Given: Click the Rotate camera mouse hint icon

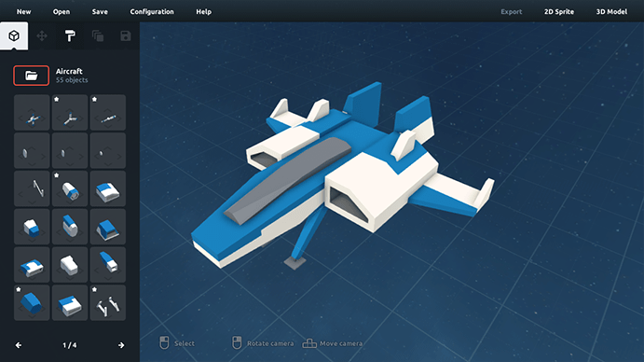Looking at the screenshot, I should pyautogui.click(x=237, y=342).
